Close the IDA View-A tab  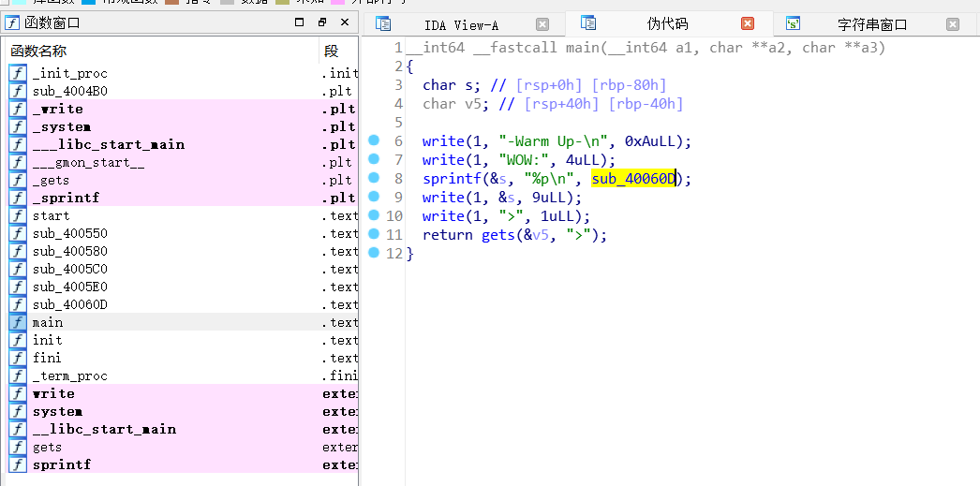542,24
